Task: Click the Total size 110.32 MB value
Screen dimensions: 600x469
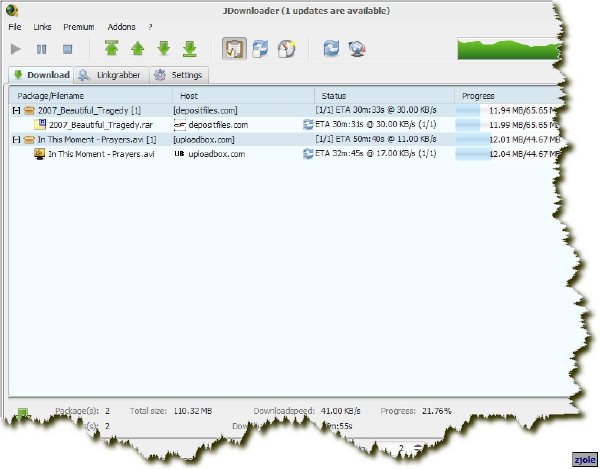Action: pyautogui.click(x=192, y=411)
